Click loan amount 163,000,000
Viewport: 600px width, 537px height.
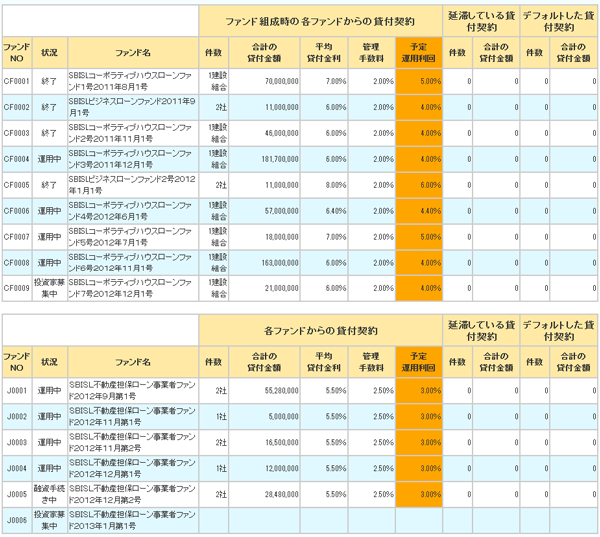280,263
